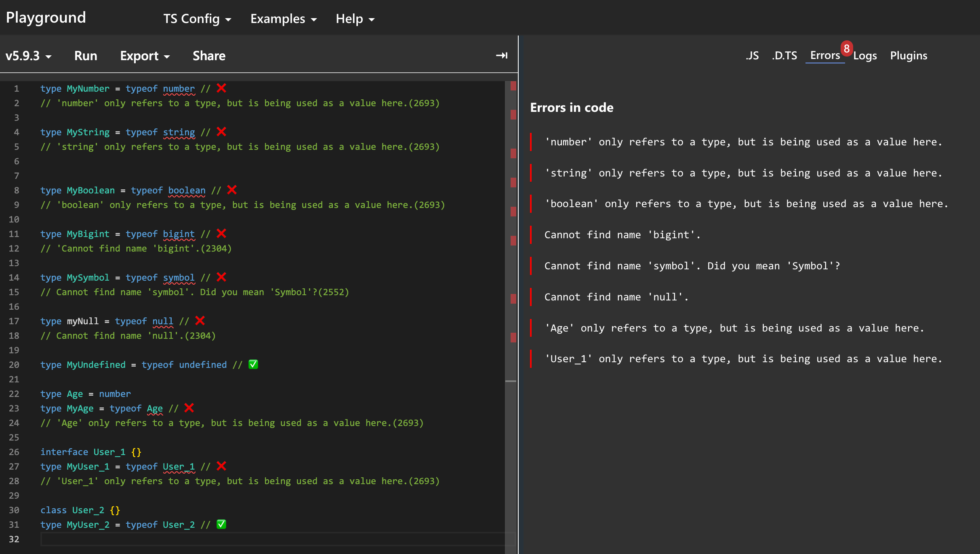Switch to the .JS output tab

(752, 55)
